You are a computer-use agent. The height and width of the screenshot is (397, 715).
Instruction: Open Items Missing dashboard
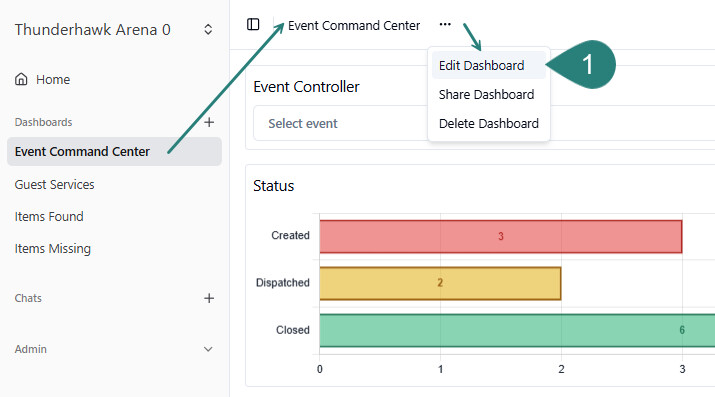tap(52, 249)
